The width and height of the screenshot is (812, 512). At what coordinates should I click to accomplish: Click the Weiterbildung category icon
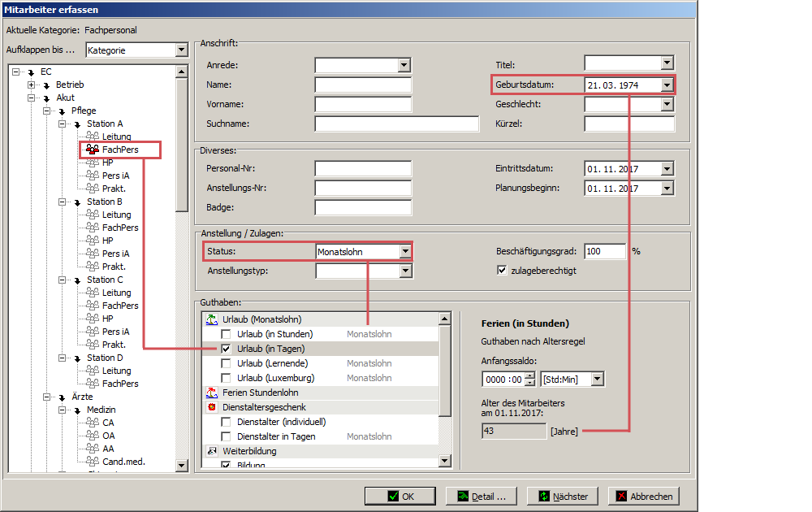(x=212, y=451)
